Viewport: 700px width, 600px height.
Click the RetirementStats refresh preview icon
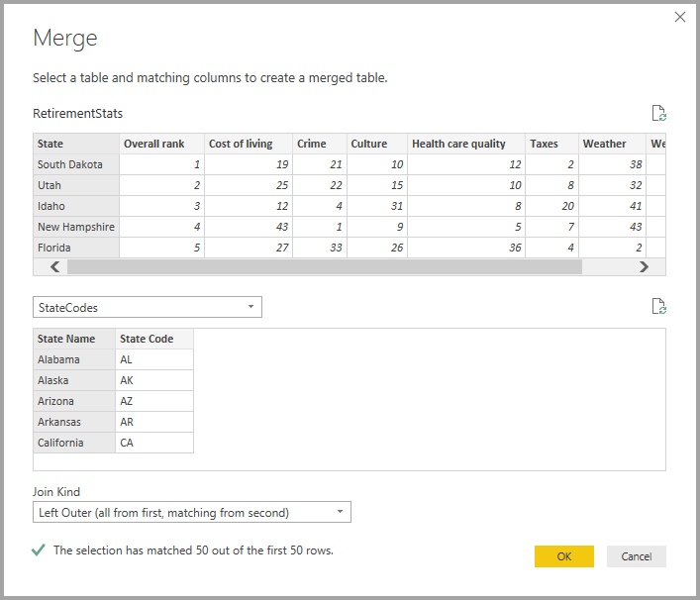pyautogui.click(x=659, y=113)
